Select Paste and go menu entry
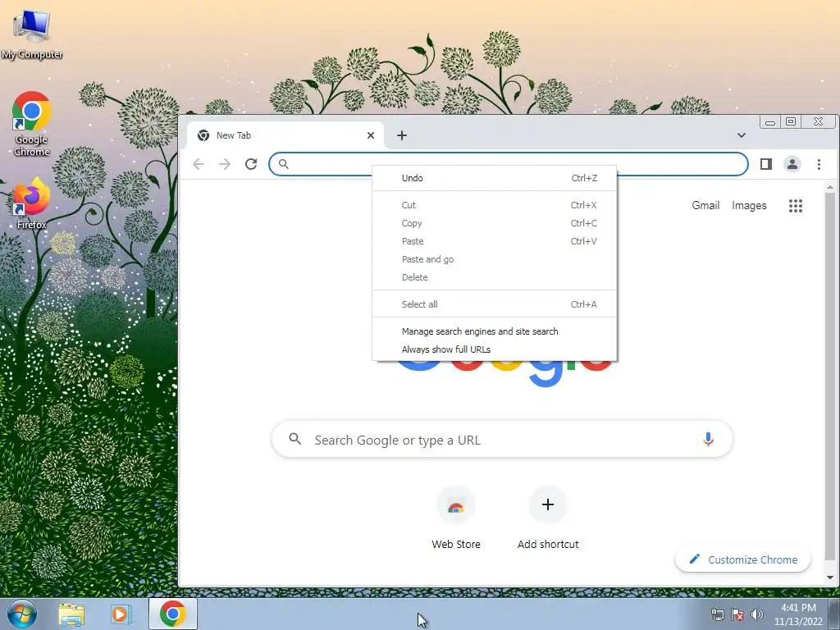Viewport: 840px width, 630px height. tap(495, 259)
